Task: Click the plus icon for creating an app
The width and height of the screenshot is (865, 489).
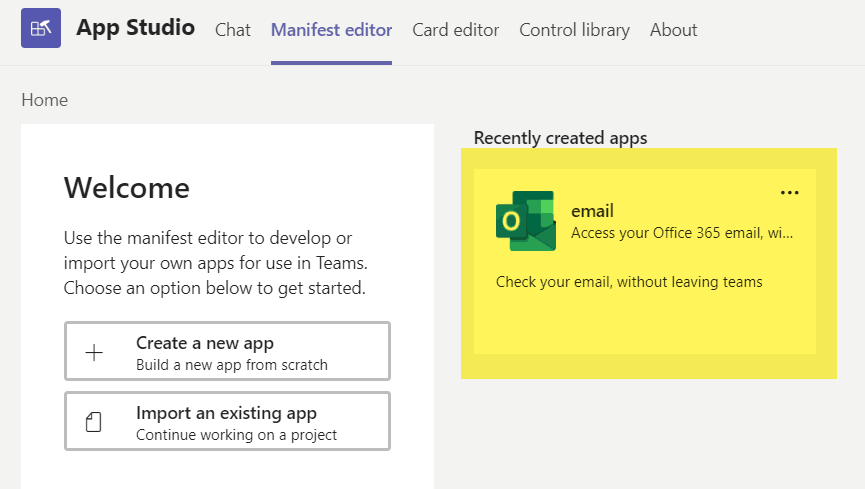Action: [x=94, y=353]
